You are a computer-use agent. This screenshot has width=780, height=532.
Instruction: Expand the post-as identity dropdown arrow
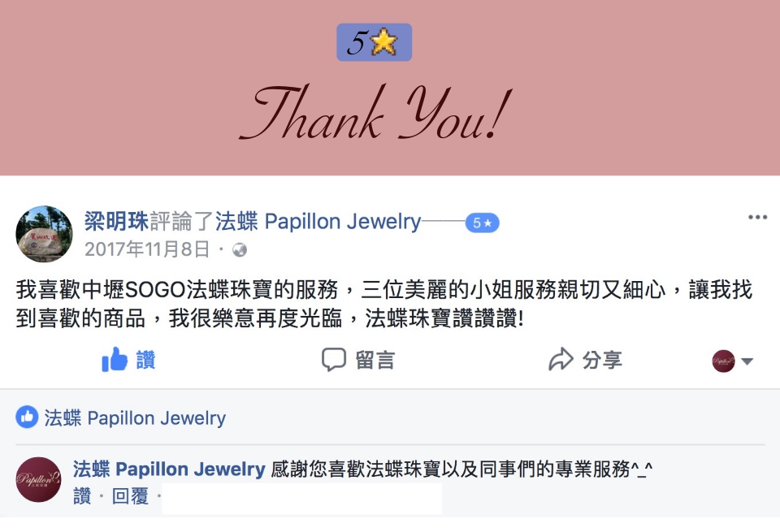[x=747, y=361]
